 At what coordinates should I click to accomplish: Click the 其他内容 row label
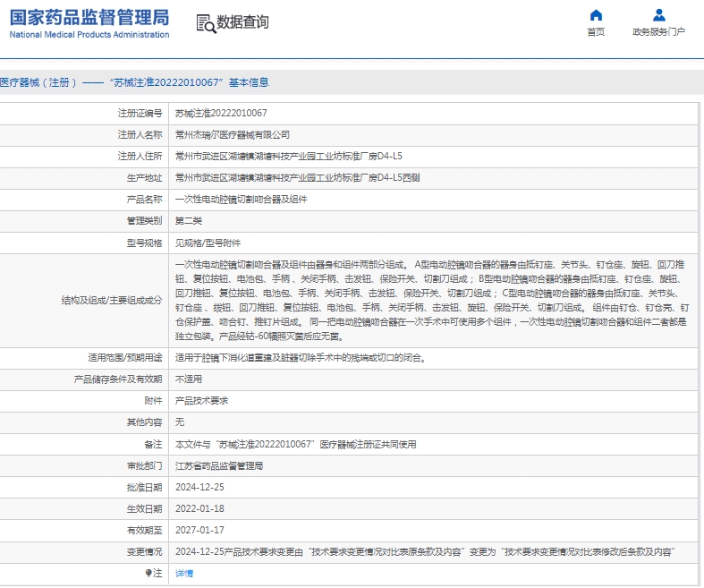click(x=144, y=422)
